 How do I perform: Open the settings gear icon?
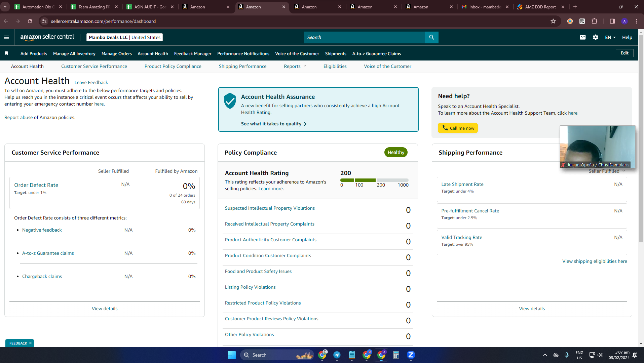tap(596, 37)
